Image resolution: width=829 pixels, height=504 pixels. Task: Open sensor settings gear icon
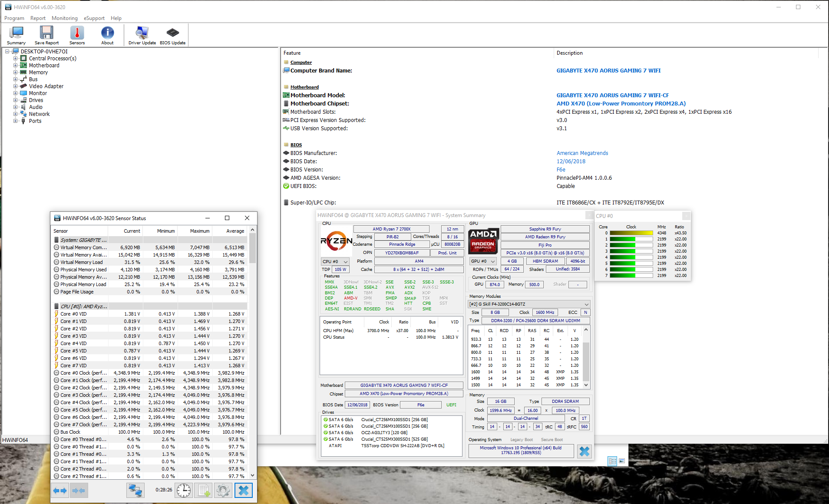223,491
